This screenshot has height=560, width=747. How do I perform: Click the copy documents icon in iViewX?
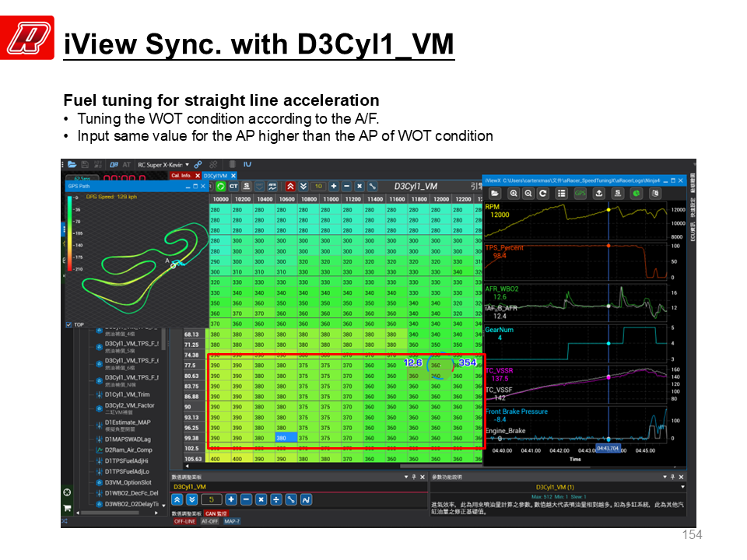(x=655, y=194)
